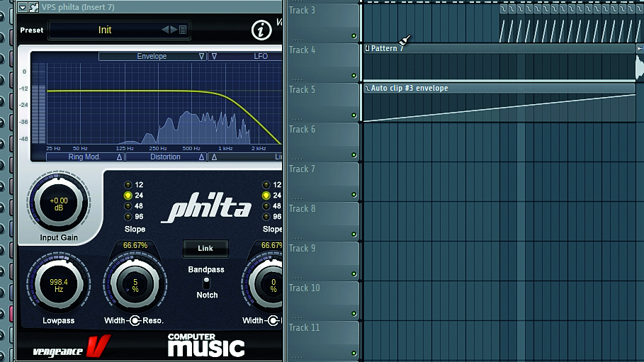Click the 998.4 Hz Lowpass value
The width and height of the screenshot is (644, 362).
coord(59,285)
